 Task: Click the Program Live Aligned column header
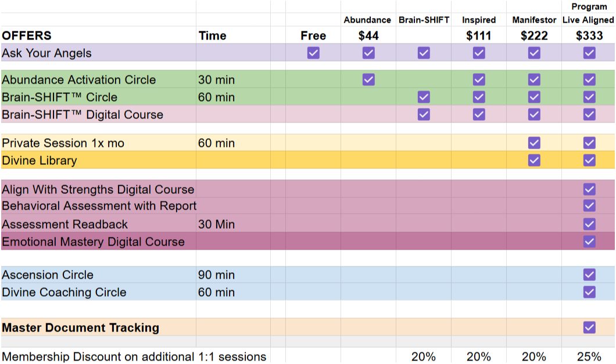[589, 13]
